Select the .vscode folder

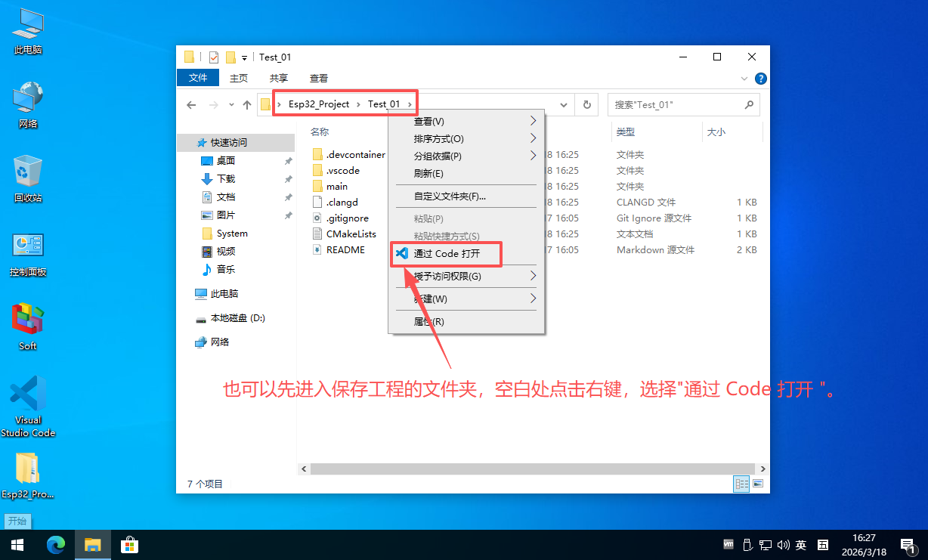point(336,171)
